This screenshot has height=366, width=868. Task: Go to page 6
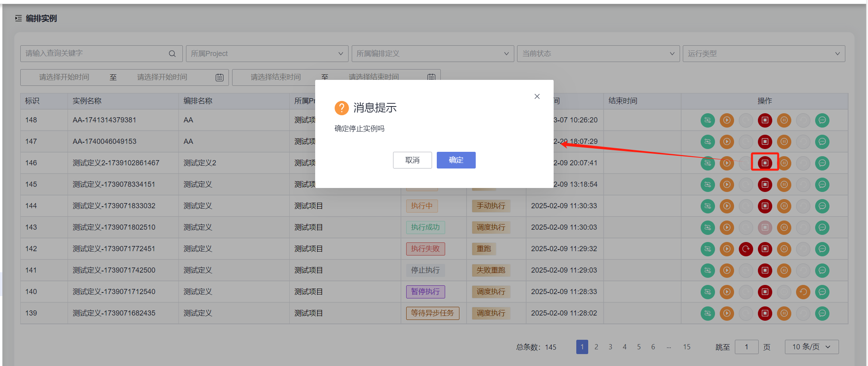coord(653,347)
